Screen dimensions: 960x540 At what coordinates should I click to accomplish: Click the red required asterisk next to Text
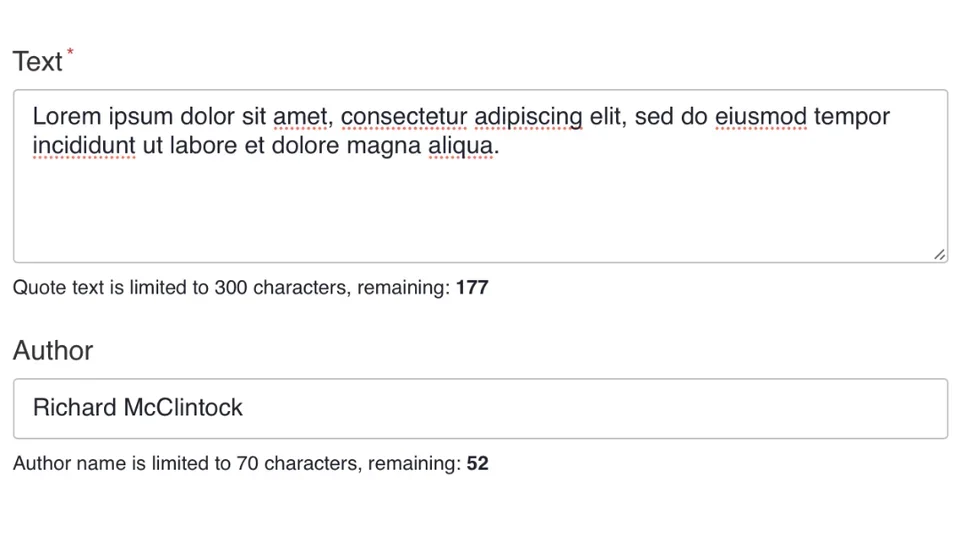click(x=71, y=52)
